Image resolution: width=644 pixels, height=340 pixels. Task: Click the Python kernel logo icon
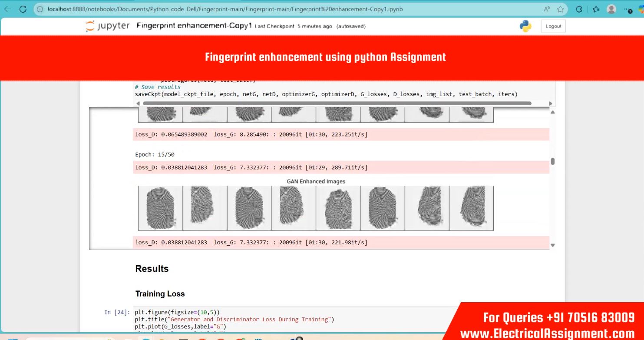[525, 26]
